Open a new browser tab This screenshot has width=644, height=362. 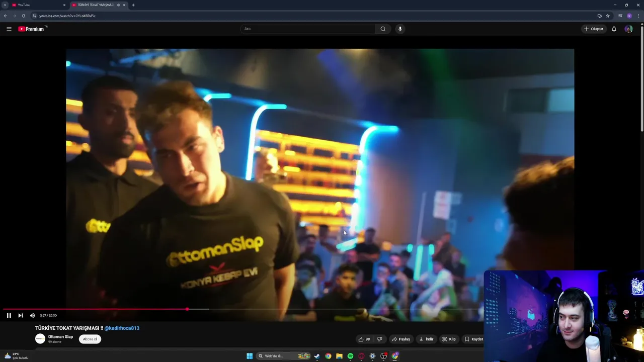coord(133,5)
